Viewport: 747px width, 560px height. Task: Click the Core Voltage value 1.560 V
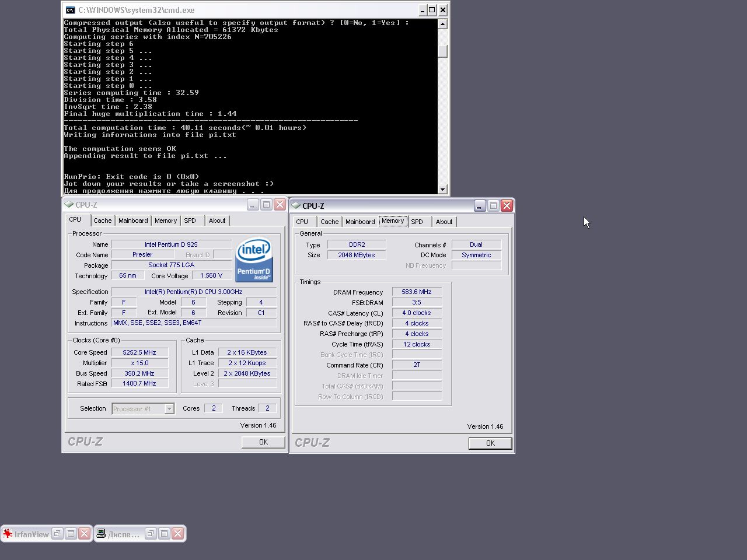211,275
